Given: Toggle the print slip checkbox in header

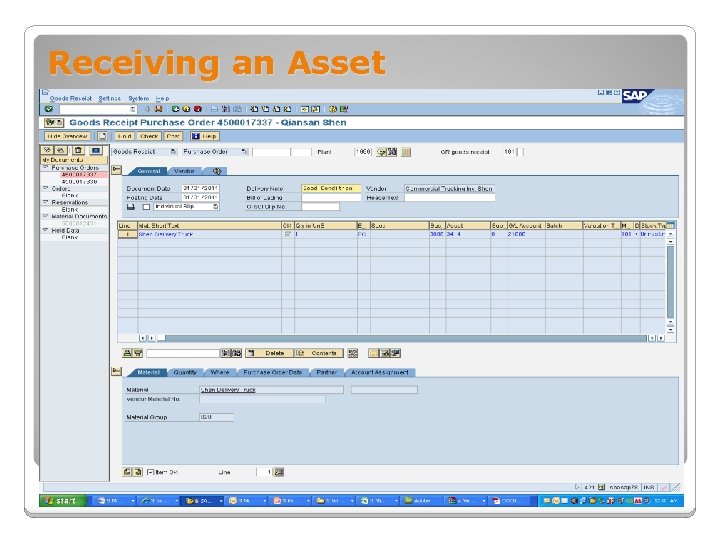Looking at the screenshot, I should click(x=146, y=207).
